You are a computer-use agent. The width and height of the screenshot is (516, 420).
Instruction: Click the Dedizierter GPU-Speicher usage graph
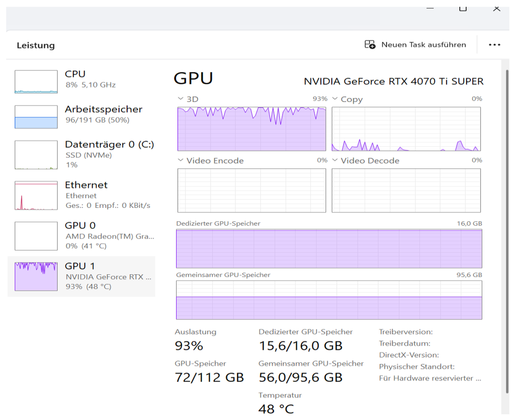click(x=329, y=249)
